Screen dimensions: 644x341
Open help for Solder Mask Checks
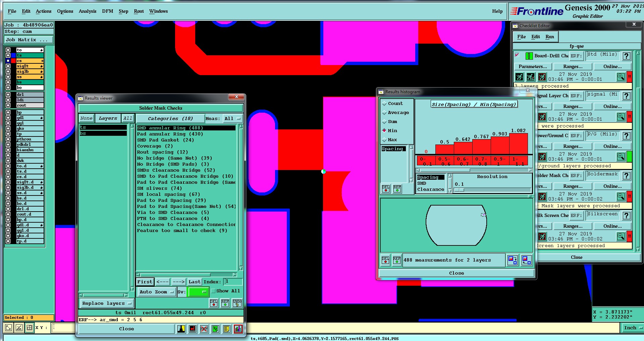pyautogui.click(x=626, y=176)
